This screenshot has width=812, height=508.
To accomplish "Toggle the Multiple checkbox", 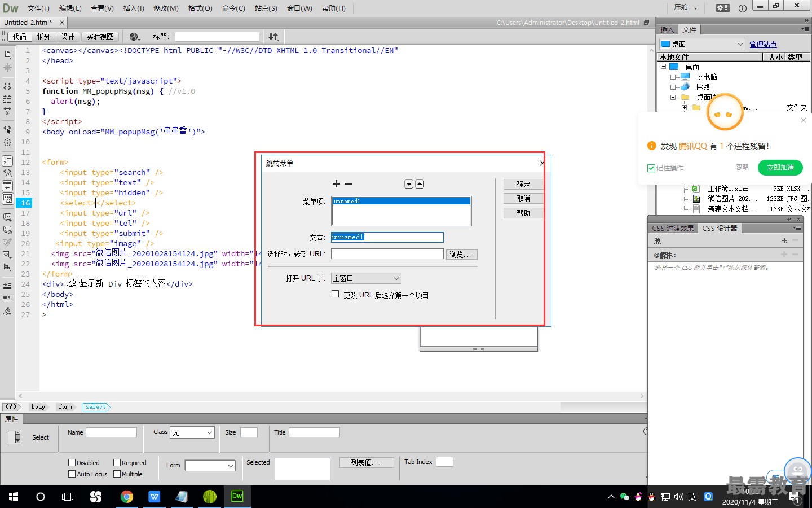I will 117,474.
